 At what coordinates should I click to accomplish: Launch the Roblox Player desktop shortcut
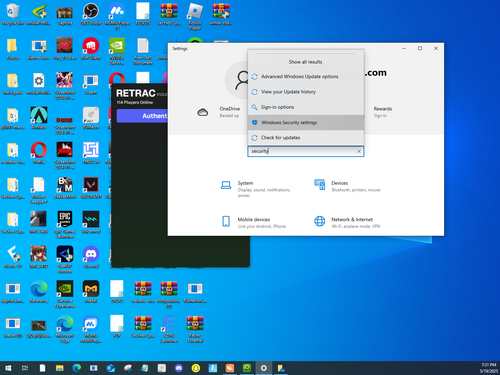(x=195, y=16)
